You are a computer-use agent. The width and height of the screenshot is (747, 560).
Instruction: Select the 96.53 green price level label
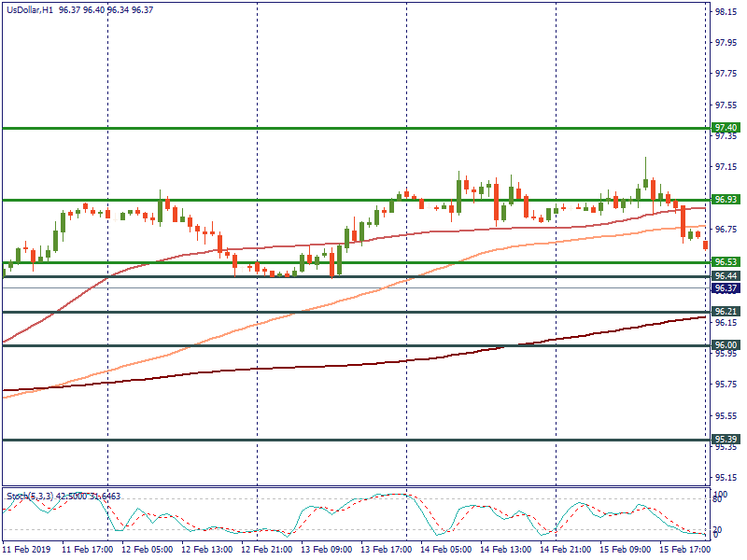(x=726, y=262)
